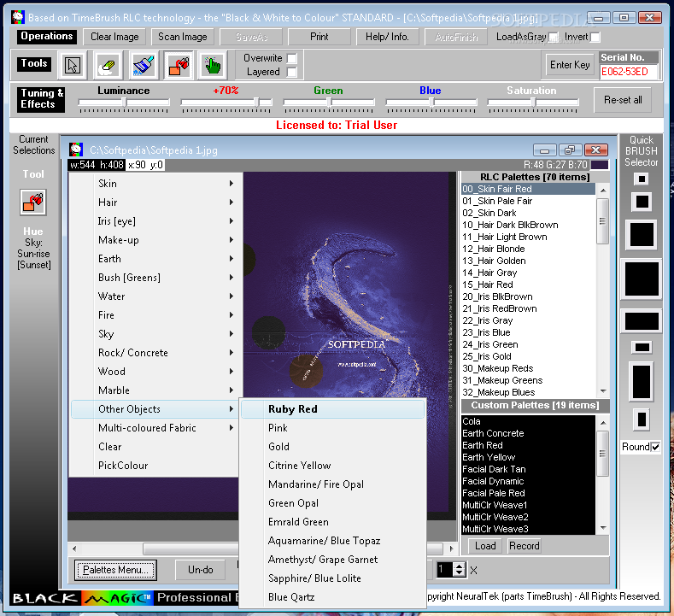Choose Sapphire/ Blue Lolite color
Screen dimensions: 674x616
(332, 578)
